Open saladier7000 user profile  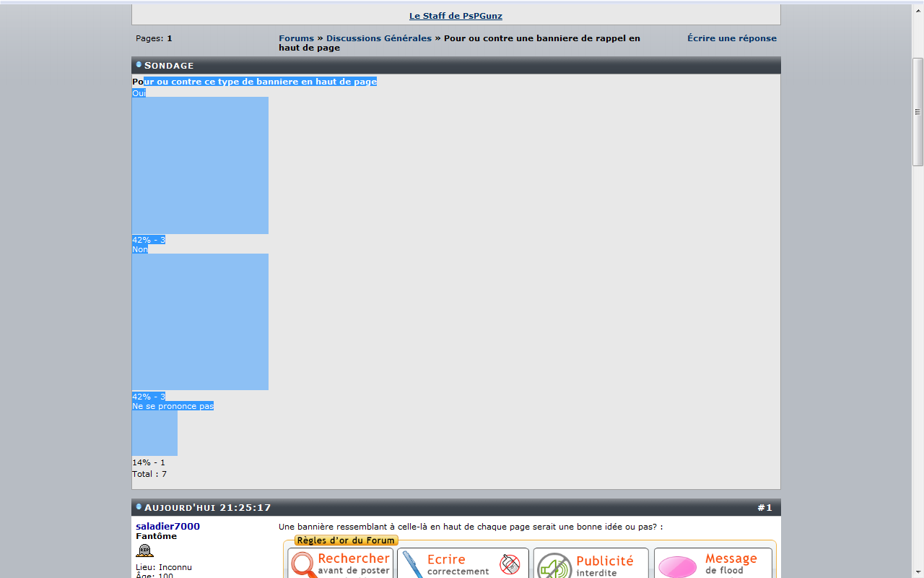pos(167,526)
